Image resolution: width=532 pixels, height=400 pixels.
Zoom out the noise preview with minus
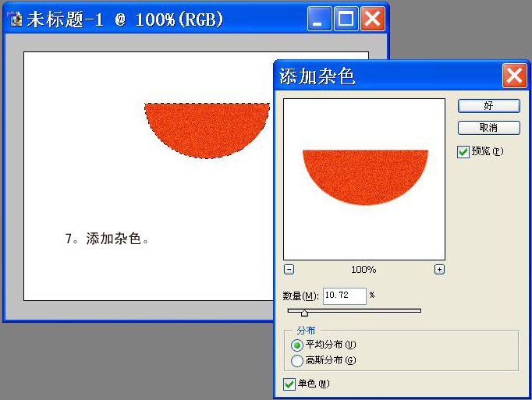coord(289,269)
